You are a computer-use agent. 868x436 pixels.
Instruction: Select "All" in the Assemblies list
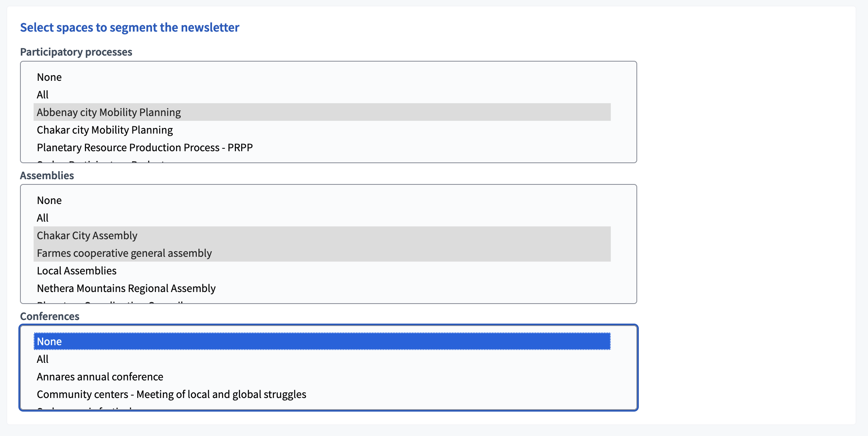42,218
